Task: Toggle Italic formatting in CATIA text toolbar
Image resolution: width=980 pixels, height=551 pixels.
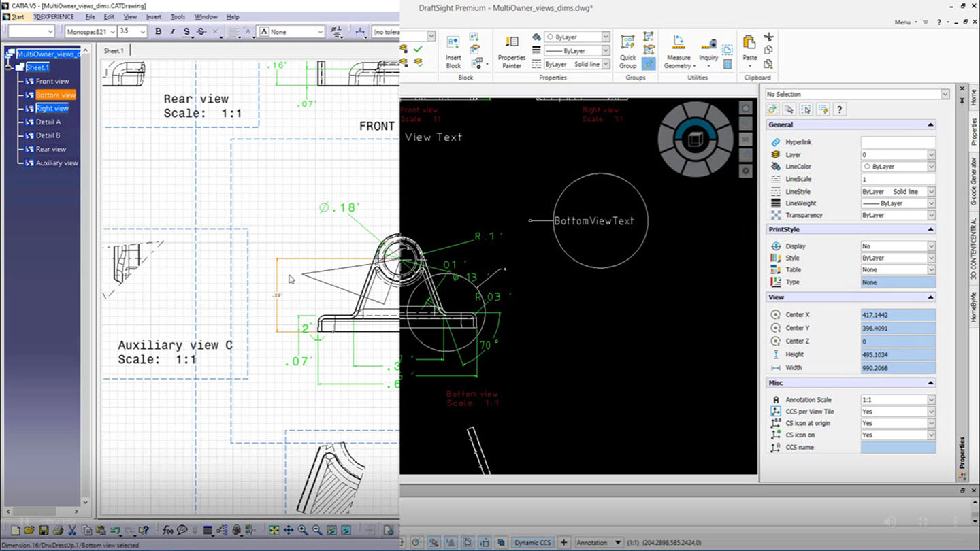Action: coord(172,31)
